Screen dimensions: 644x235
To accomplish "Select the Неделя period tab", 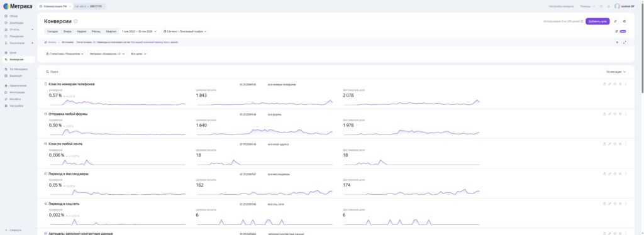I will (x=81, y=31).
